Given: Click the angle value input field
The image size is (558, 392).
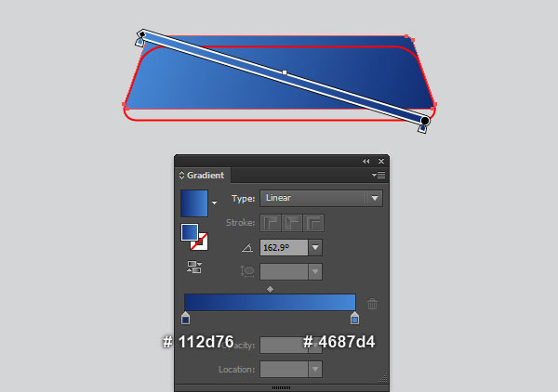Looking at the screenshot, I should (x=284, y=247).
